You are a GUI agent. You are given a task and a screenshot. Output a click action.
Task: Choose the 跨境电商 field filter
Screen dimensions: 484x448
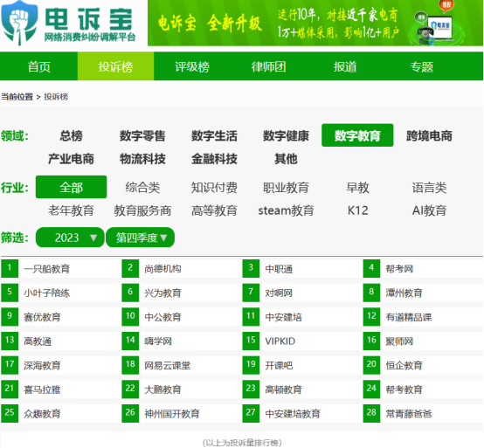(429, 135)
